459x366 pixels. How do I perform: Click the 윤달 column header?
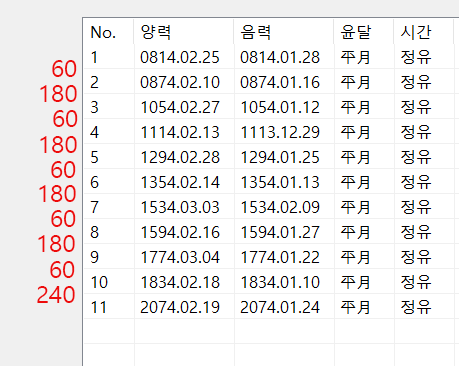coord(364,32)
